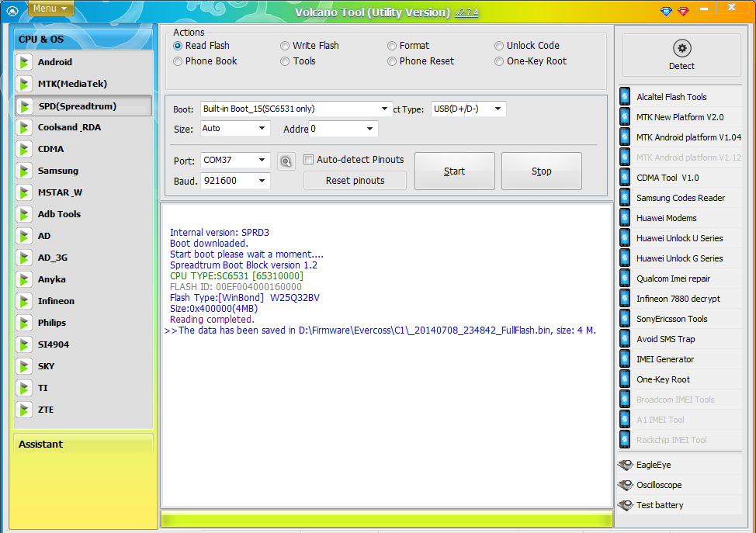
Task: Click the blue diamond icon in title bar
Action: click(x=666, y=11)
